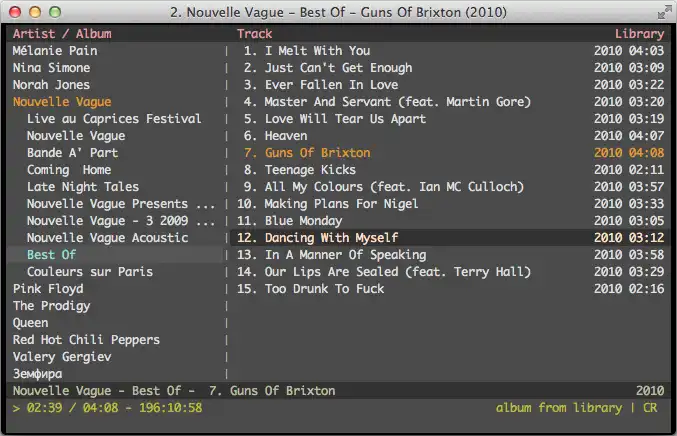677x436 pixels.
Task: Select the Best Of album
Action: coord(52,255)
